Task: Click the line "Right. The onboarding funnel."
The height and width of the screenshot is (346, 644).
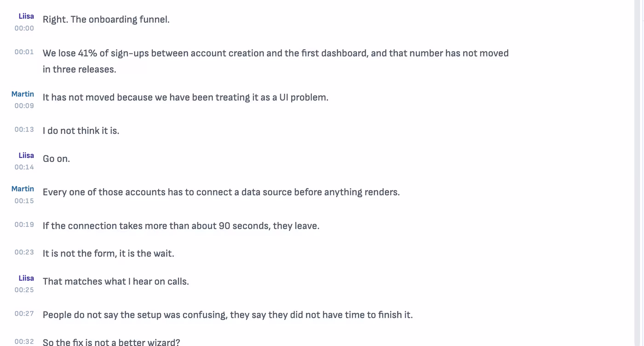Action: 106,19
